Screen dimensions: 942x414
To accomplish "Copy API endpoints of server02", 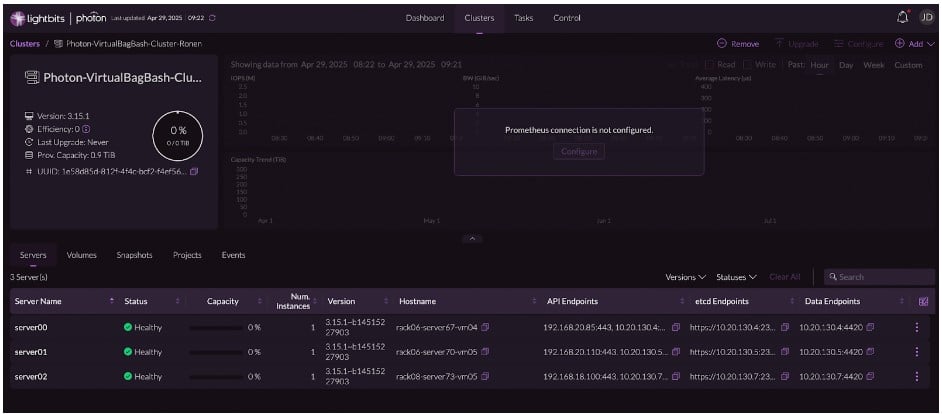I will click(x=676, y=377).
